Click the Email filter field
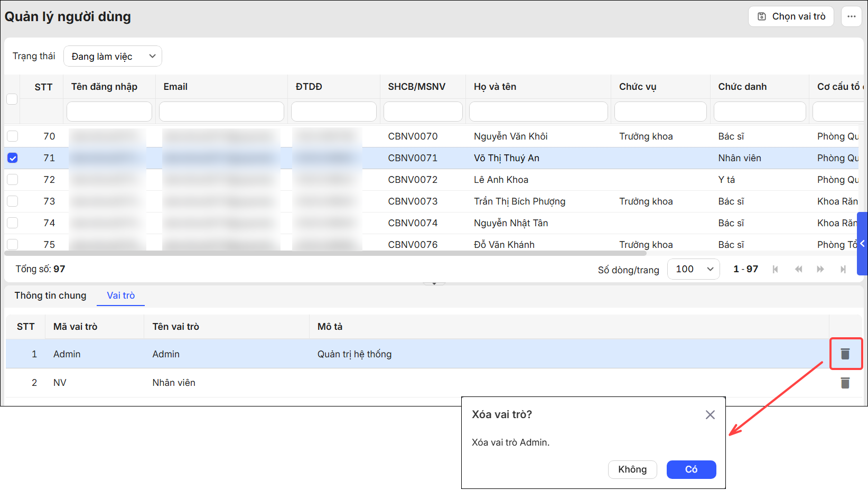 tap(221, 112)
